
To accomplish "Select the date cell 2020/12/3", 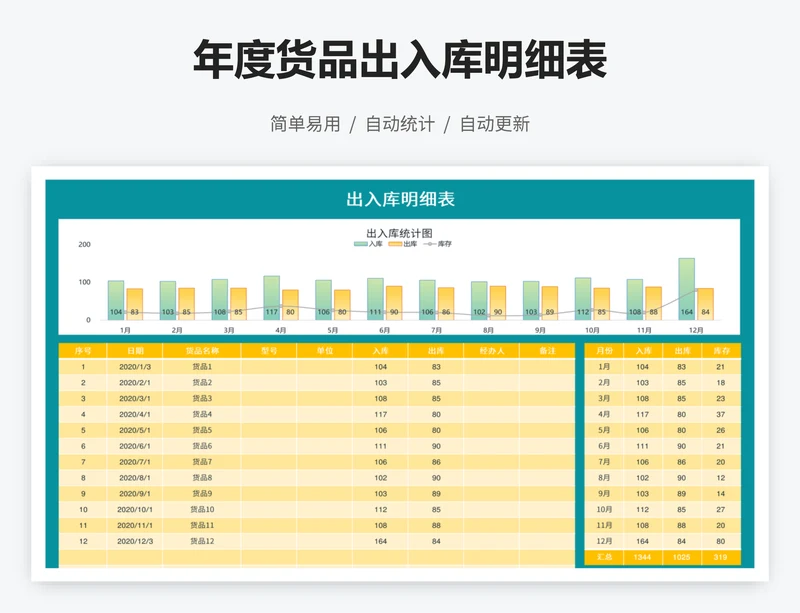I will click(134, 541).
